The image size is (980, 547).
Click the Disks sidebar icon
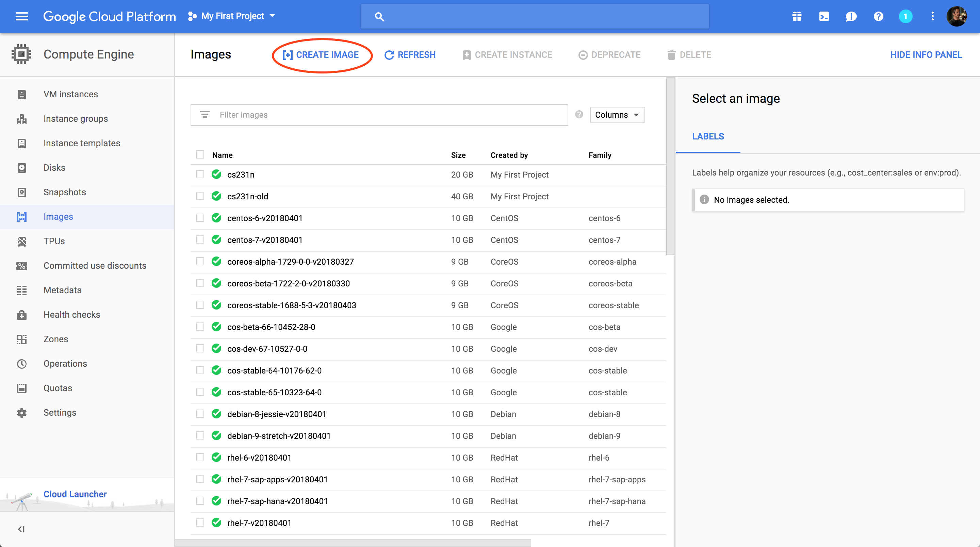click(22, 168)
